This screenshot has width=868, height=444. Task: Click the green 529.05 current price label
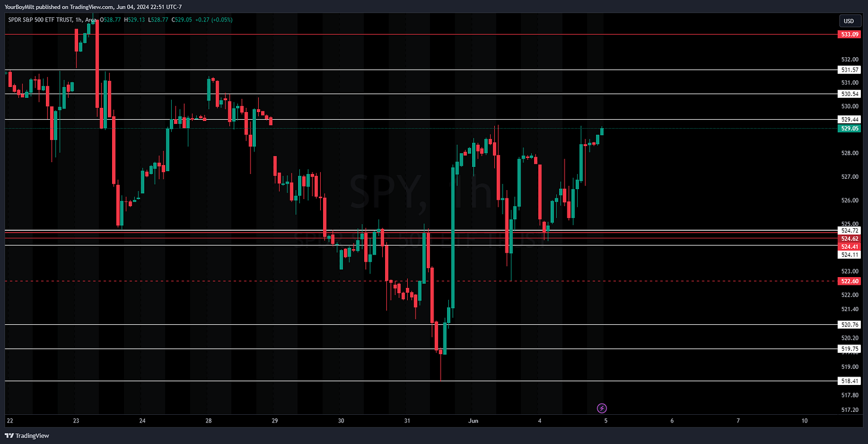click(x=849, y=128)
